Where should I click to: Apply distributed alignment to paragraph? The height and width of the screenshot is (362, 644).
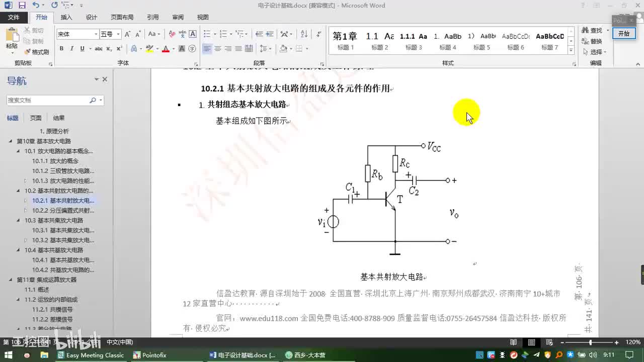coord(248,49)
